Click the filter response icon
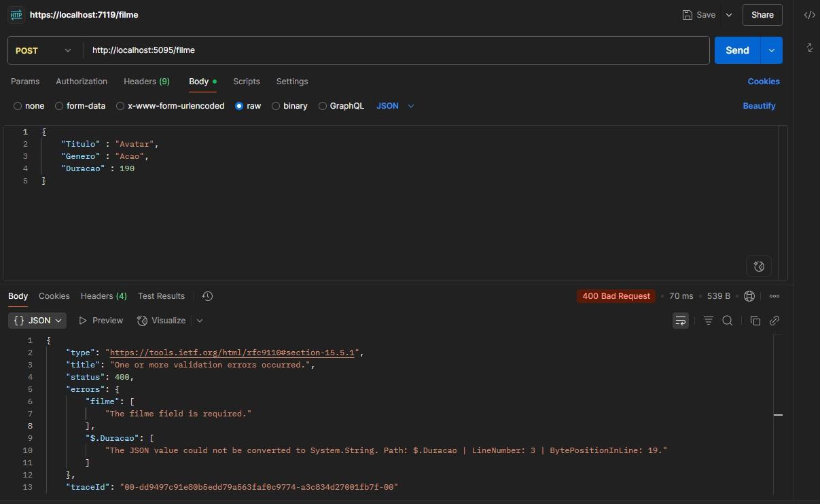Screen dimensions: 820x504 pyautogui.click(x=709, y=321)
